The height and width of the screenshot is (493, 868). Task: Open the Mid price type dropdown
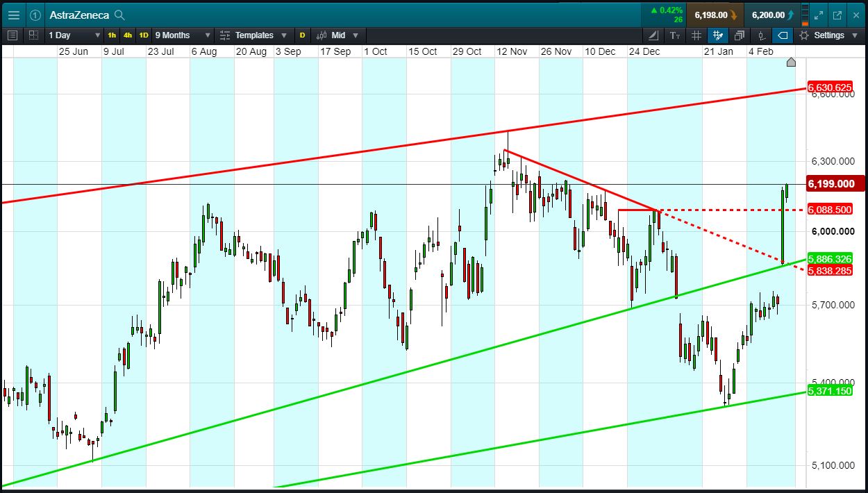tap(338, 35)
